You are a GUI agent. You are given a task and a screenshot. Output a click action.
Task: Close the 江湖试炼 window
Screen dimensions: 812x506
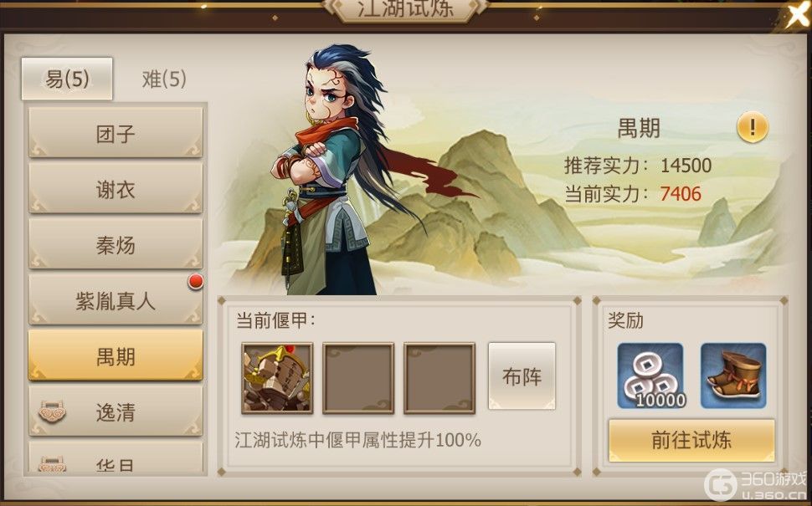[796, 16]
